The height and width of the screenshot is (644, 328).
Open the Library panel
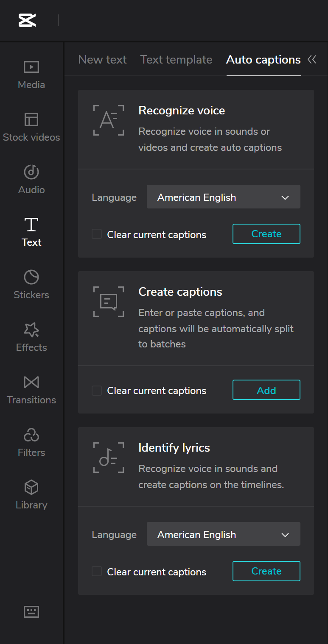coord(31,494)
